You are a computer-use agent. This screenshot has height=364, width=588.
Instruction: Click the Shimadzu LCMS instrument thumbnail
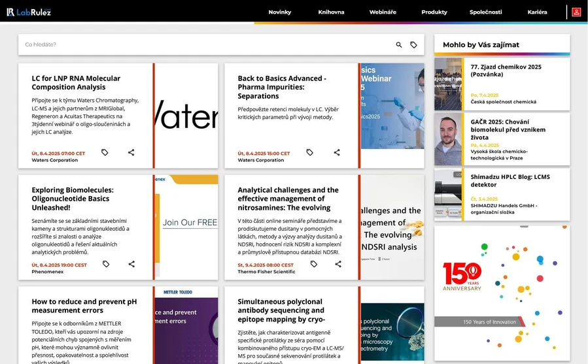(x=448, y=194)
